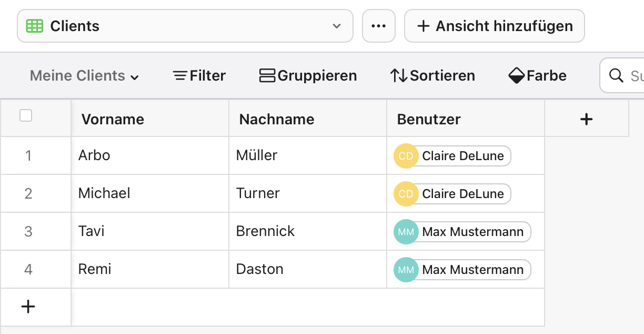644x334 pixels.
Task: Open the Clients table dropdown
Action: pos(337,25)
